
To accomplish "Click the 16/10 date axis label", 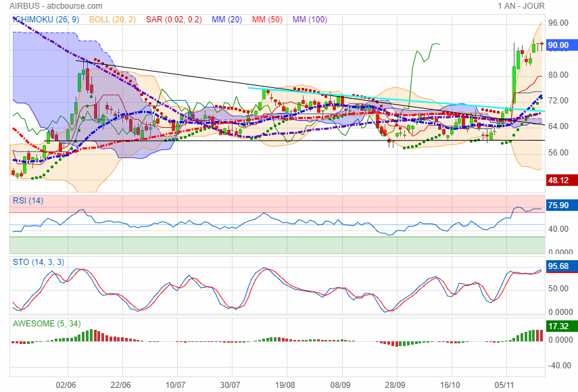I will pyautogui.click(x=450, y=385).
